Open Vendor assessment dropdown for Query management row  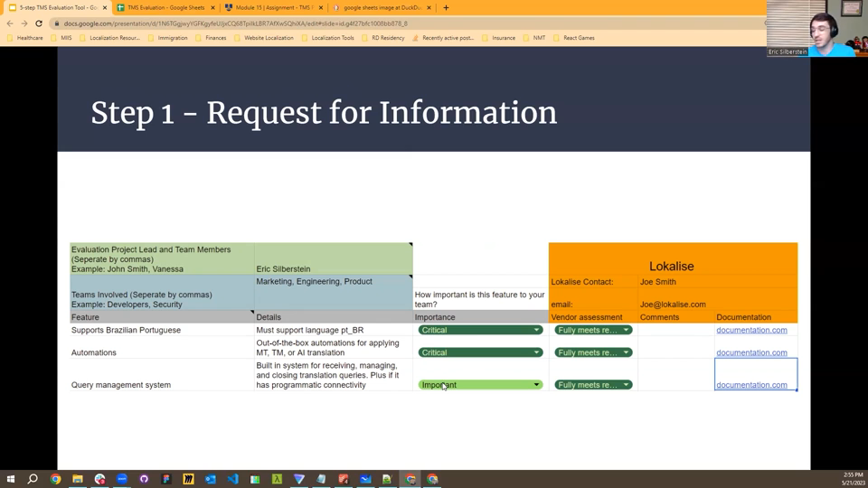coord(593,385)
